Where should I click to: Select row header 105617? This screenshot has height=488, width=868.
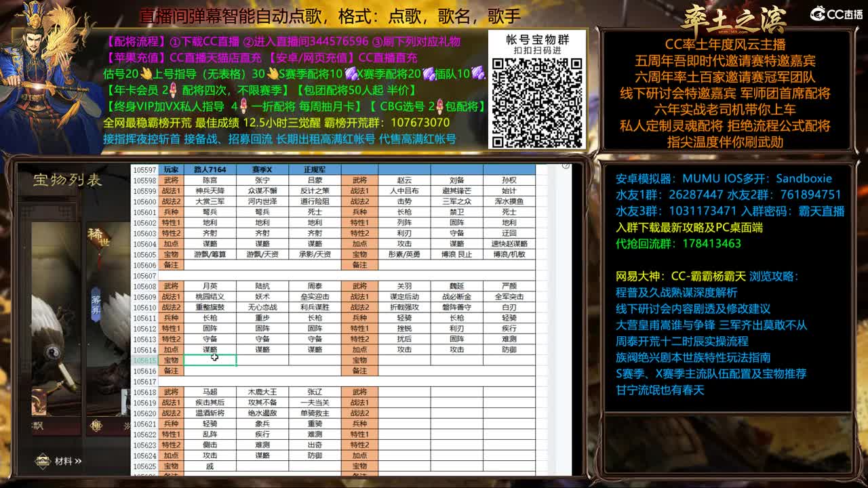[x=144, y=382]
